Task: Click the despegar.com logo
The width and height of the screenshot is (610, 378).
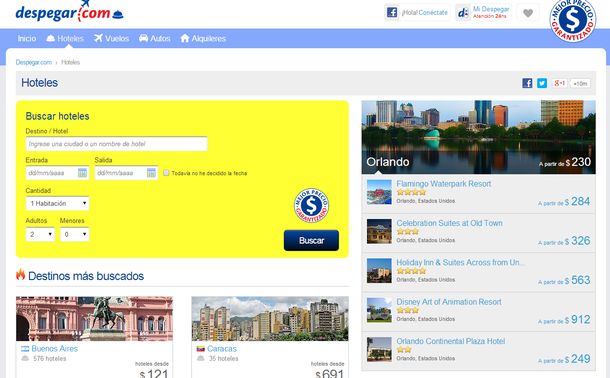Action: [69, 11]
